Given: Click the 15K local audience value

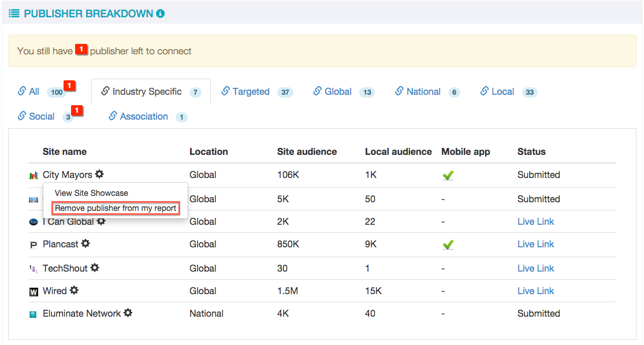Looking at the screenshot, I should 373,291.
